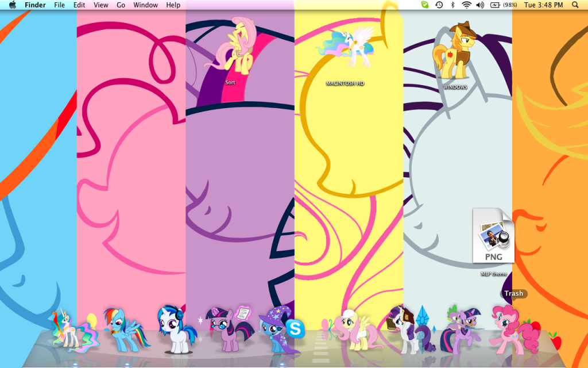Image resolution: width=588 pixels, height=368 pixels.
Task: Click Vinyl Scratch headphones dock icon
Action: pos(176,329)
